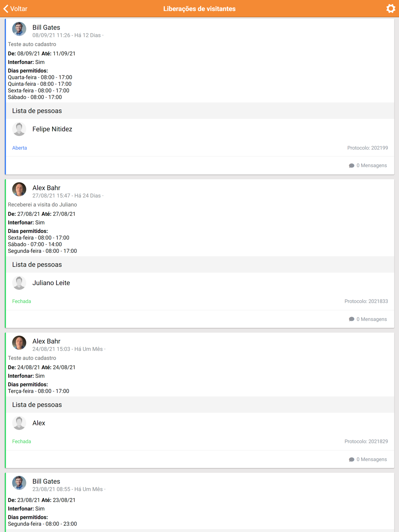
Task: Select Felipe Nitidez person icon
Action: pos(19,129)
